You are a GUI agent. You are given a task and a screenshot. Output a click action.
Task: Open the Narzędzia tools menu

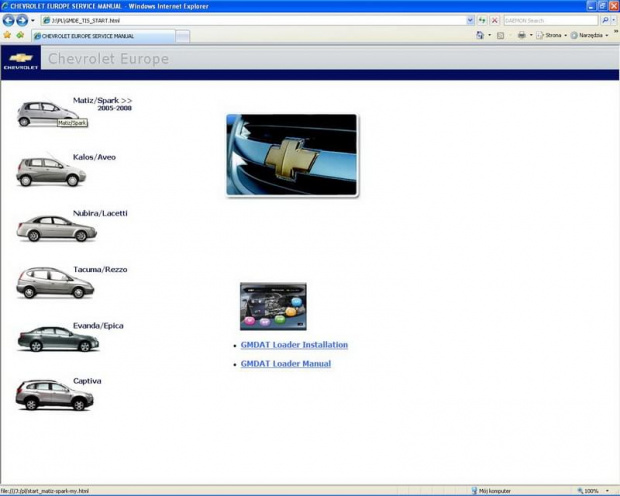pos(590,35)
